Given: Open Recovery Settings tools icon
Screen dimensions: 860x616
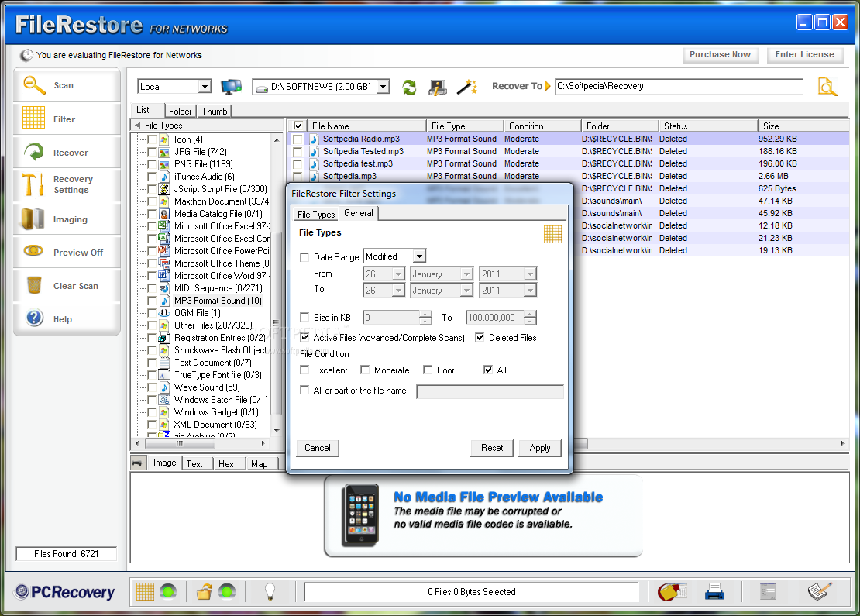Looking at the screenshot, I should click(x=33, y=185).
